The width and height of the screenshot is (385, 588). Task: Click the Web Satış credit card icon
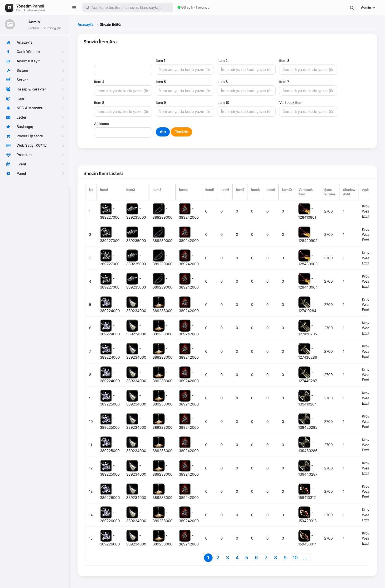(x=8, y=146)
